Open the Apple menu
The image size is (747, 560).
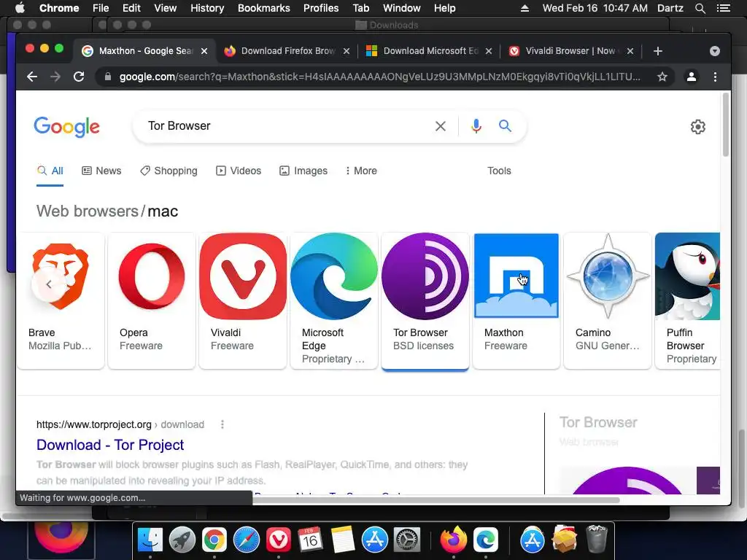[x=20, y=8]
